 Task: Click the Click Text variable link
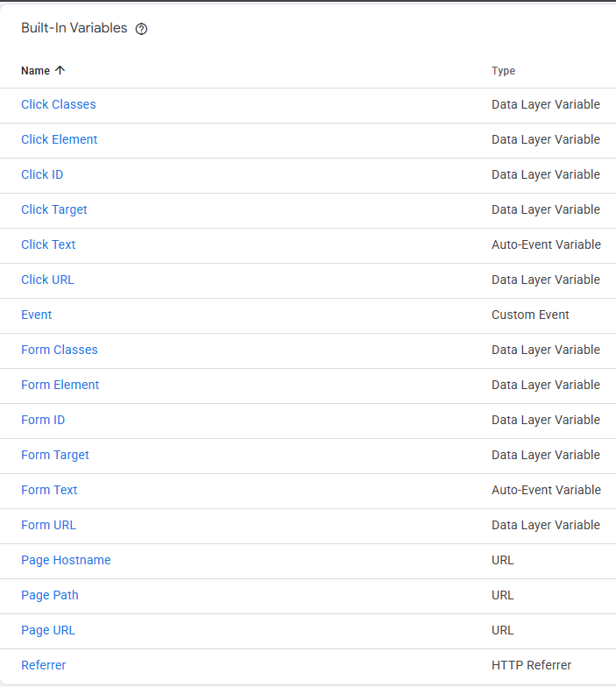pos(48,244)
